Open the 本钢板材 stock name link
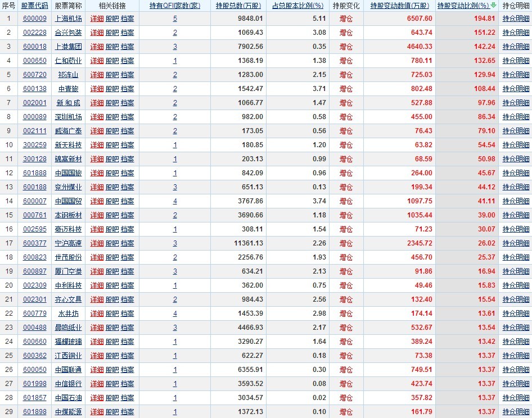Screen dimensions: 532x418 point(68,215)
